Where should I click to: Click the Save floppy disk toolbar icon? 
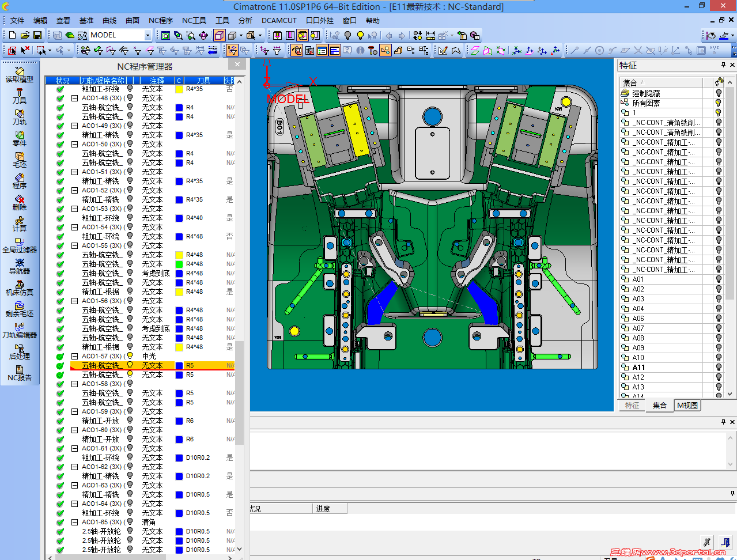coord(37,35)
